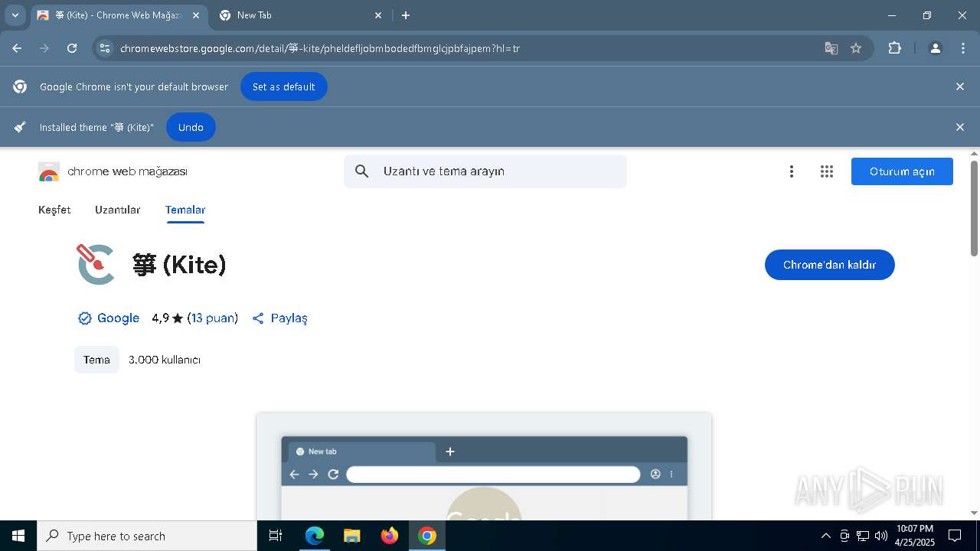View site information icon in address bar
The image size is (980, 551).
click(105, 48)
